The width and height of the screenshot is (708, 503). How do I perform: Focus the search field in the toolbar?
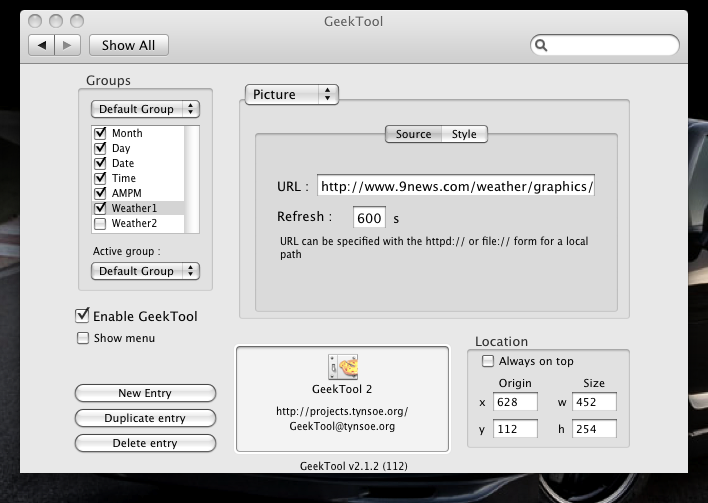click(605, 45)
